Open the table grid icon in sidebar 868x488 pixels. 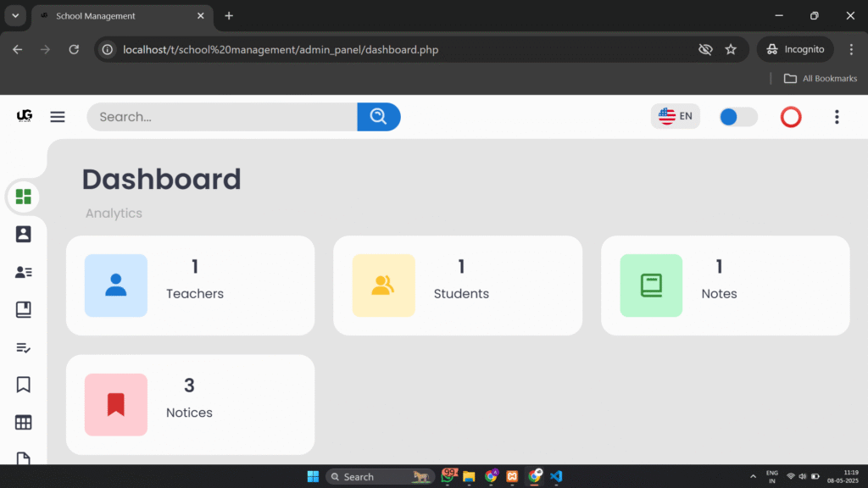(x=23, y=422)
